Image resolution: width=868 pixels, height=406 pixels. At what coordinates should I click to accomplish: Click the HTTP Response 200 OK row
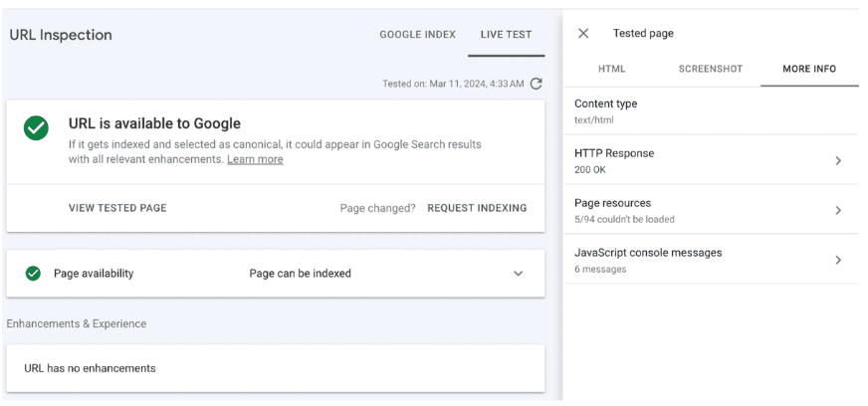point(711,160)
